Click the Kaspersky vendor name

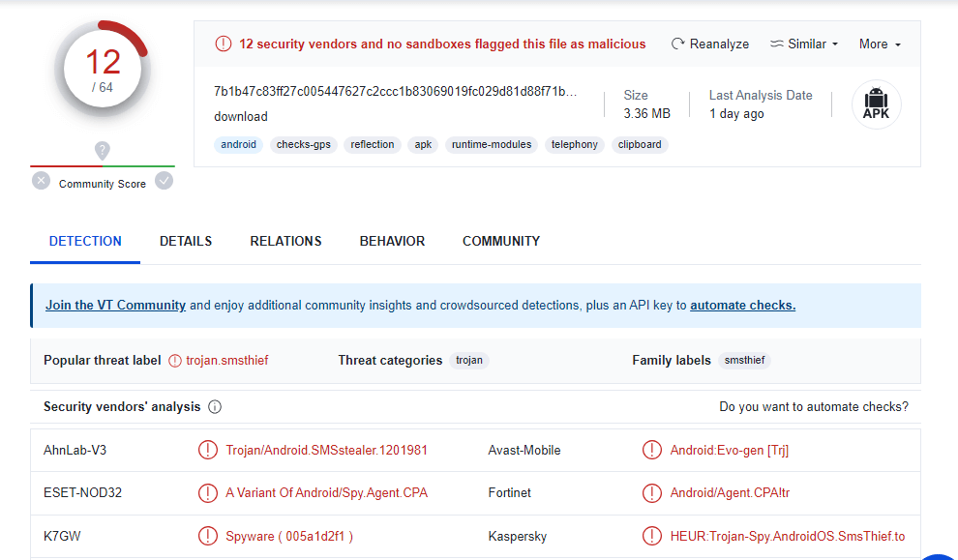coord(518,536)
